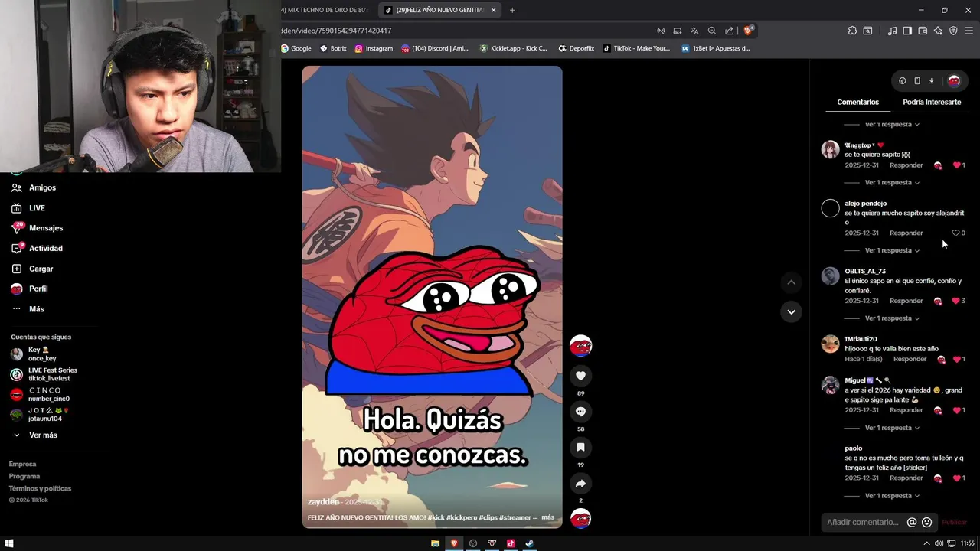
Task: Open the Brave playlist music-note icon
Action: click(x=892, y=31)
